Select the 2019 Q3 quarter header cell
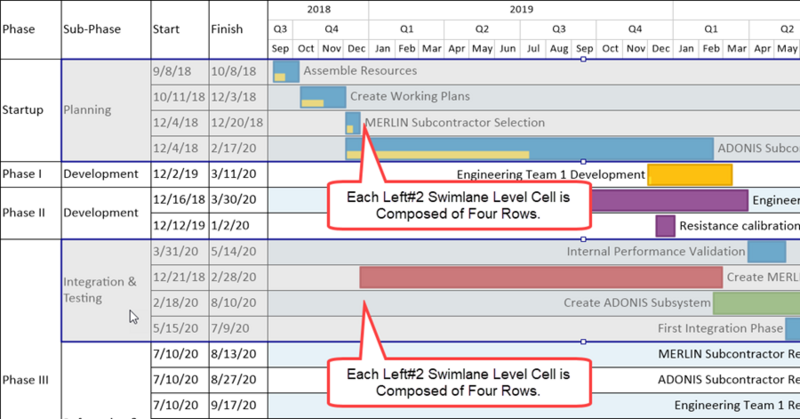This screenshot has height=419, width=800. click(x=558, y=29)
